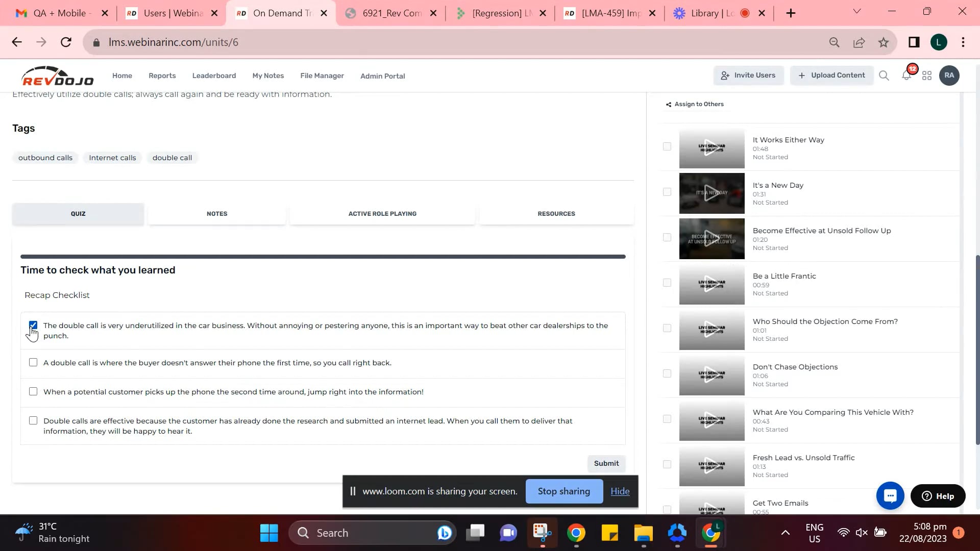This screenshot has width=980, height=551.
Task: Open the browser zoom magnifier icon
Action: click(x=835, y=42)
